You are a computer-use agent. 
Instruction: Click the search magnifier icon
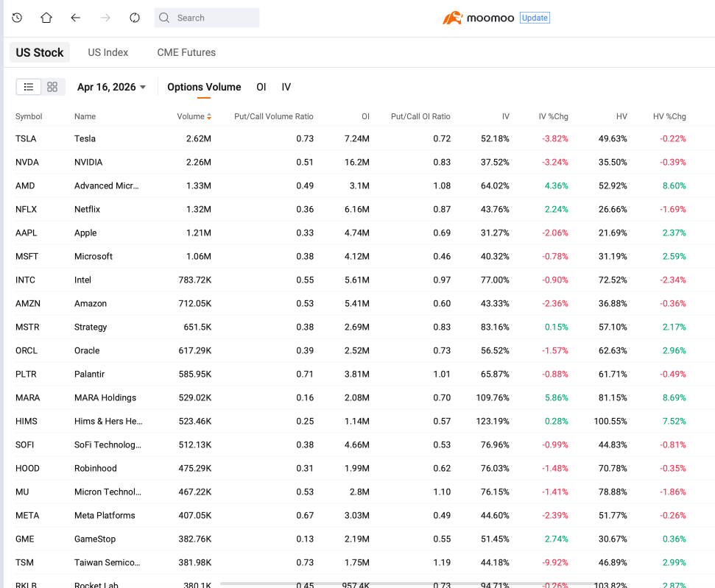click(164, 18)
